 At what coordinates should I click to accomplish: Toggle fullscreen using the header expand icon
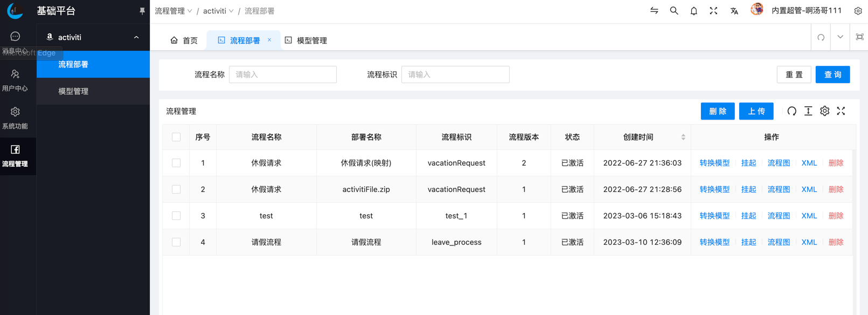coord(713,11)
